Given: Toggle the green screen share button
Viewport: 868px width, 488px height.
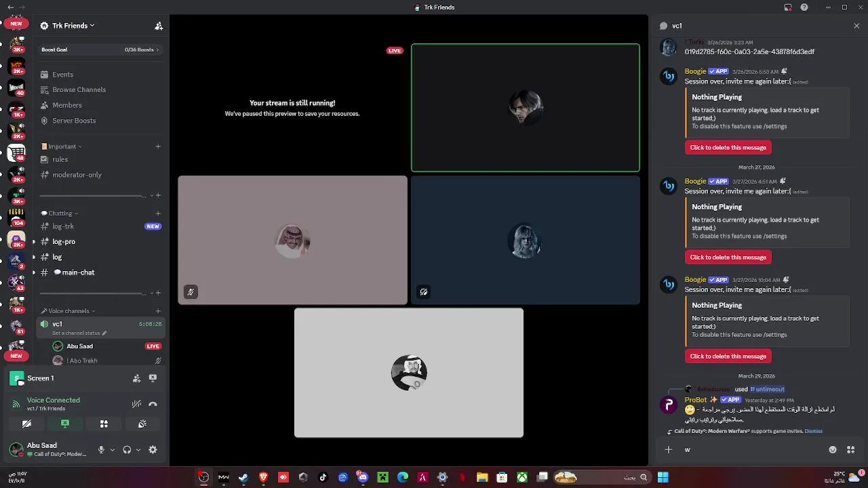Looking at the screenshot, I should pyautogui.click(x=65, y=424).
